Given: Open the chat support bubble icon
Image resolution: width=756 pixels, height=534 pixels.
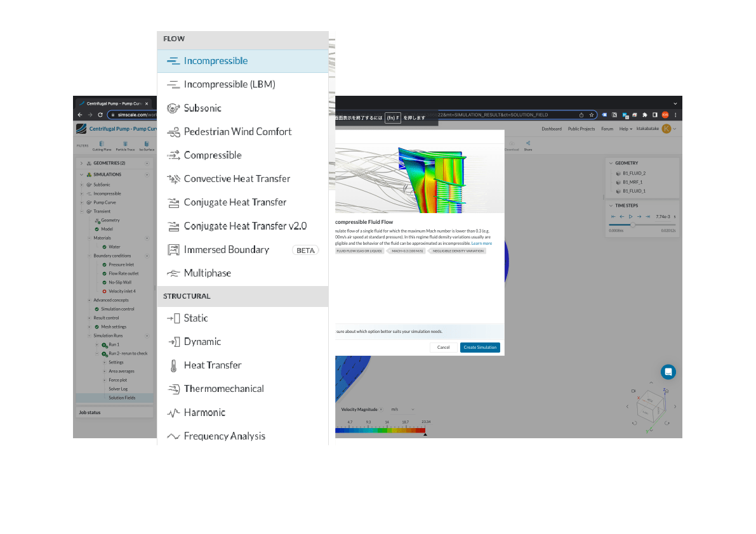Looking at the screenshot, I should pyautogui.click(x=668, y=372).
